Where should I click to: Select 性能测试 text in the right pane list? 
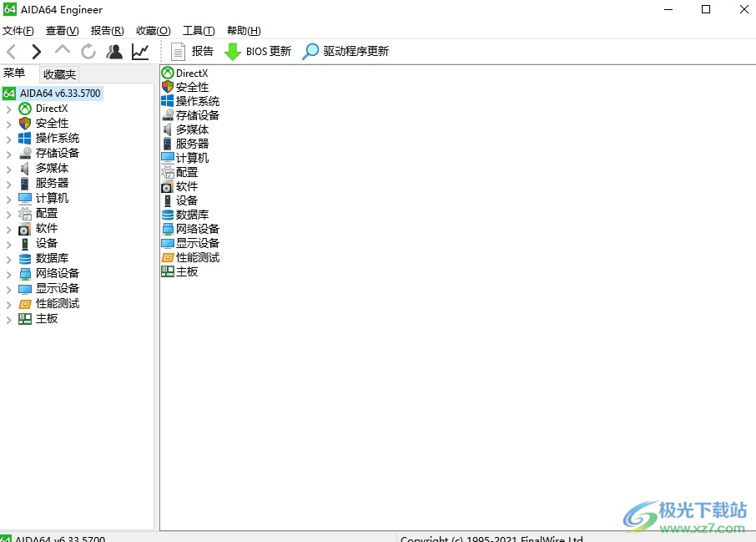coord(198,257)
